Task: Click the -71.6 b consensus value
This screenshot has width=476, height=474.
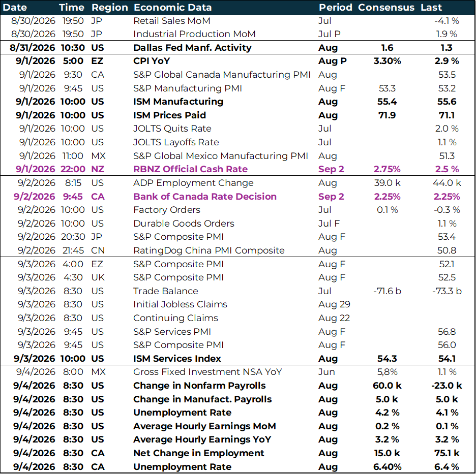Action: click(x=387, y=291)
